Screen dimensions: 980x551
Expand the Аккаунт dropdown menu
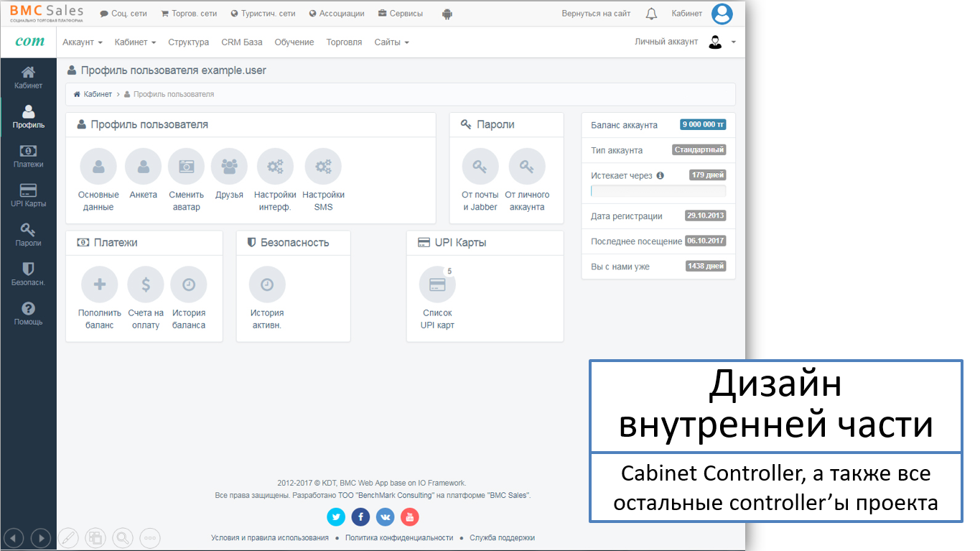pyautogui.click(x=82, y=42)
